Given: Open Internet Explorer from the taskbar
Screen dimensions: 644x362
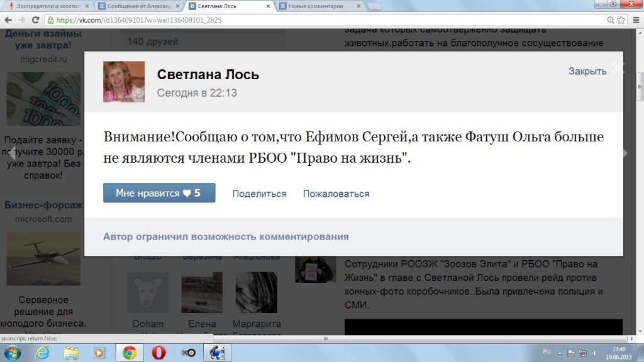Looking at the screenshot, I should (x=42, y=353).
